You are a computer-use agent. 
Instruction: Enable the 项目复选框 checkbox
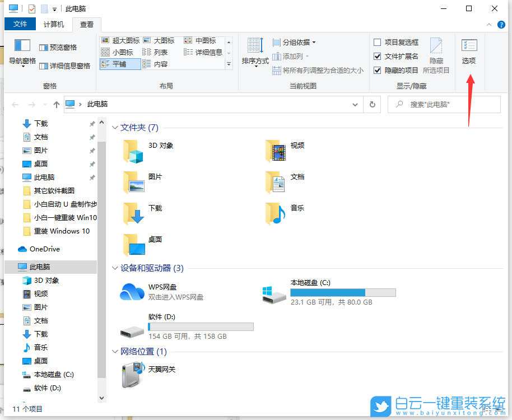[377, 41]
